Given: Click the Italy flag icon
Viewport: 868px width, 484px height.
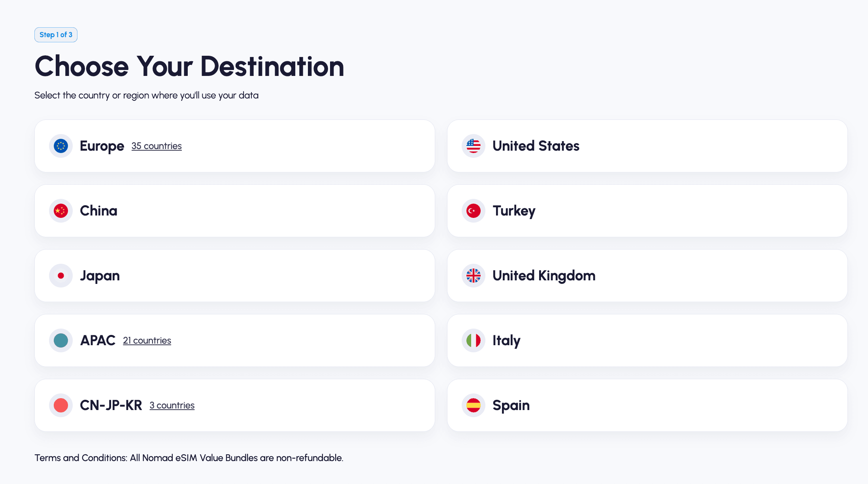Looking at the screenshot, I should [474, 340].
